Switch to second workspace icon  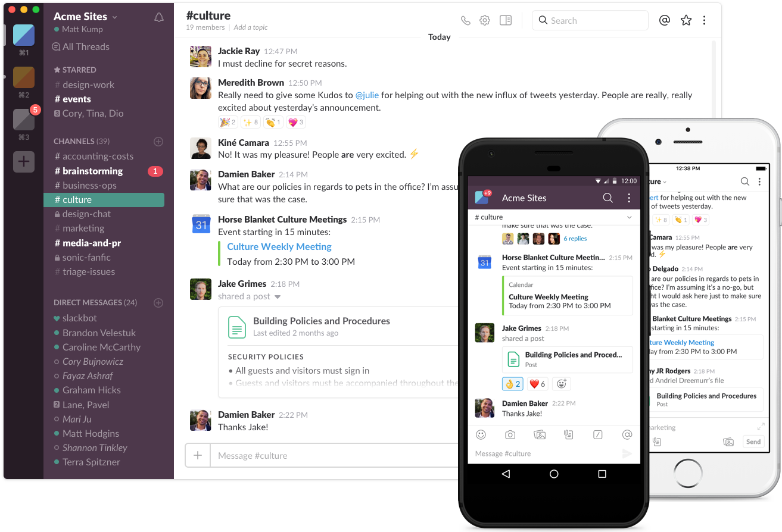pyautogui.click(x=24, y=77)
